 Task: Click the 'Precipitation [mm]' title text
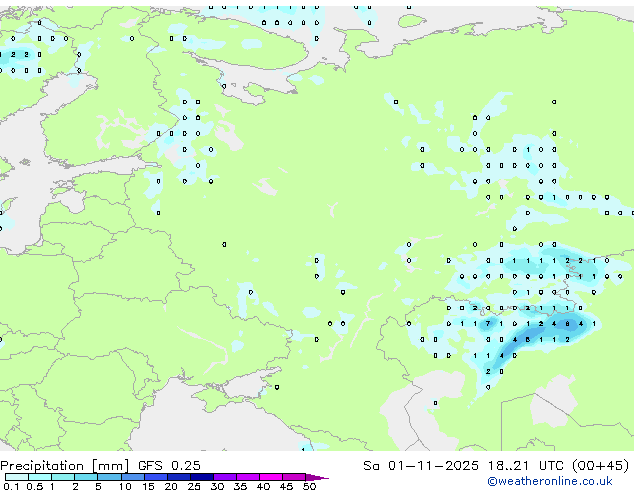point(65,466)
